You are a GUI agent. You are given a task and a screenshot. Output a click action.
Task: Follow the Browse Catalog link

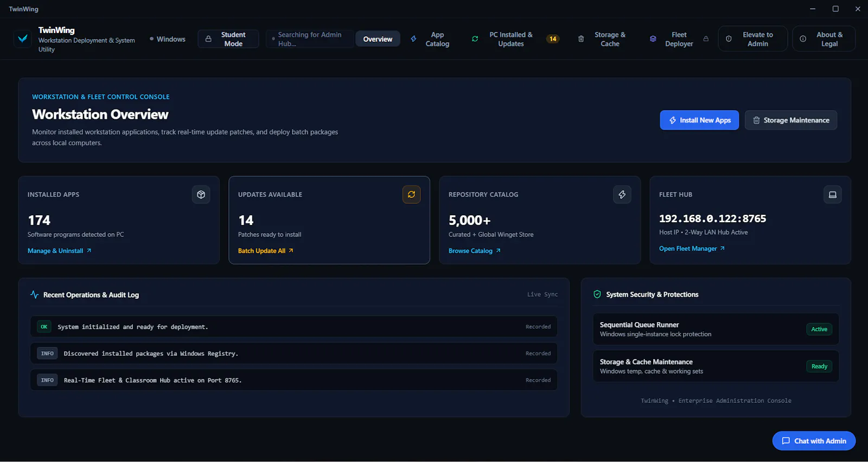coord(475,251)
